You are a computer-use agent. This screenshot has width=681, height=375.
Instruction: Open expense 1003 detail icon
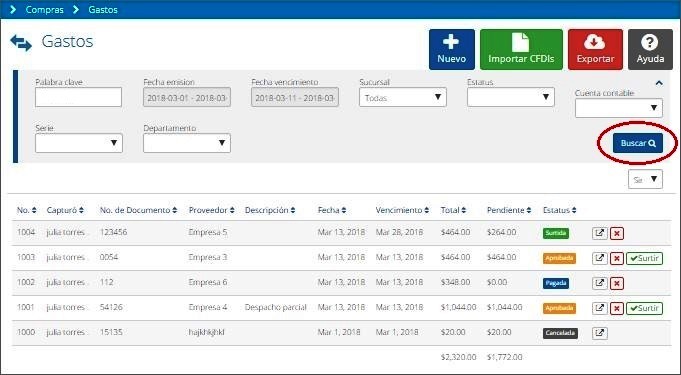(600, 258)
